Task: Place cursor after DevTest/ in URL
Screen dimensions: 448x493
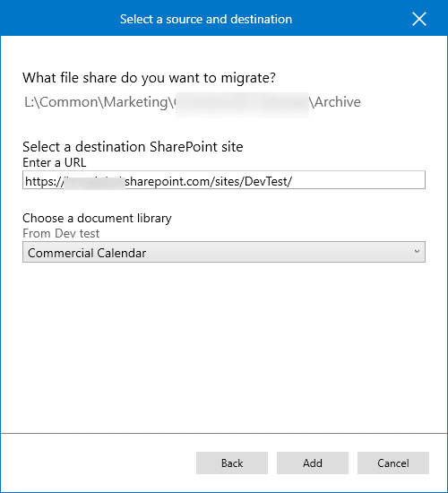Action: click(x=294, y=181)
